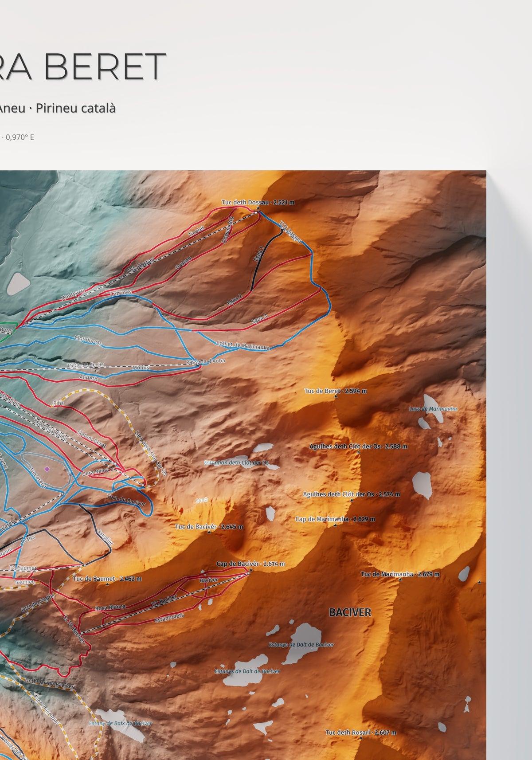The width and height of the screenshot is (532, 760).
Task: Click the "TQ Bacivèr" lift label
Action: coord(164,600)
